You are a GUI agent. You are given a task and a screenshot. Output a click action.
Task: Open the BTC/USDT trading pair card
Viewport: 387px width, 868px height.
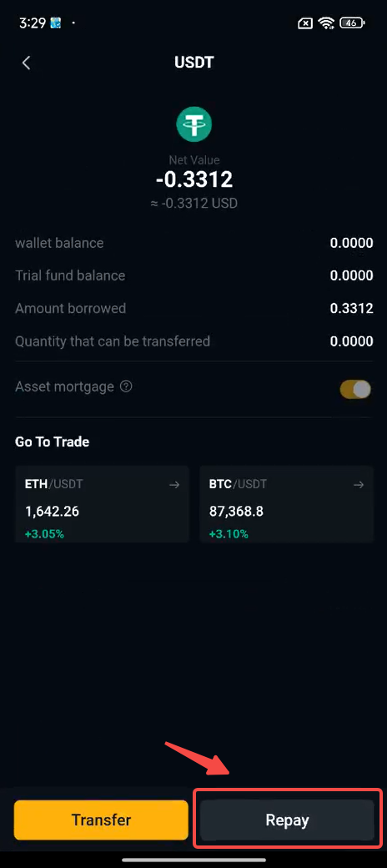pyautogui.click(x=286, y=504)
